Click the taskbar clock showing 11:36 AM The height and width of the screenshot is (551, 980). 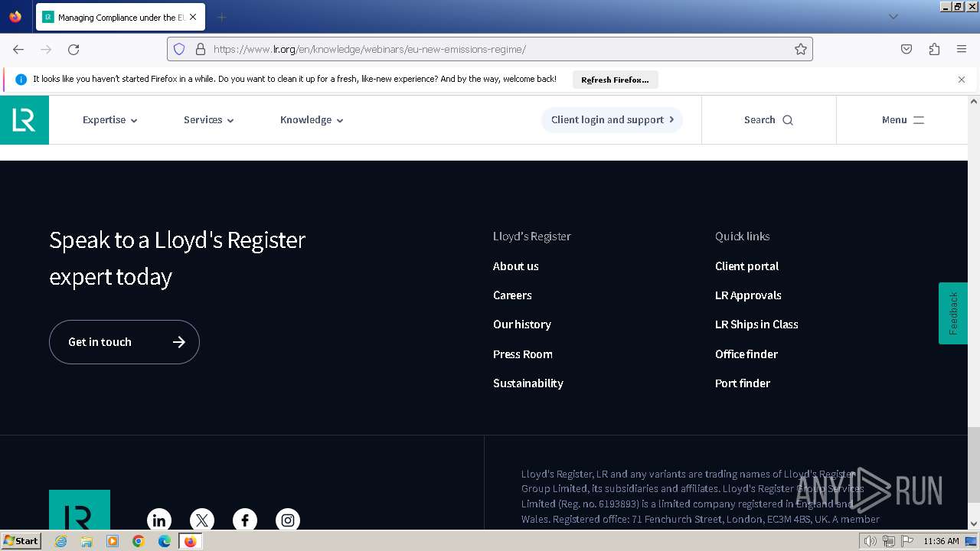click(x=941, y=541)
